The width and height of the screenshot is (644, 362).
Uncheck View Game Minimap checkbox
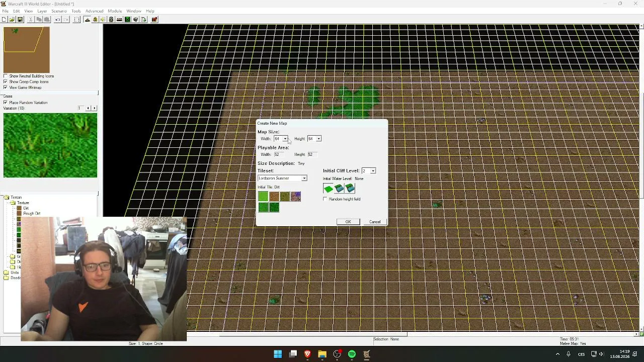[x=6, y=87]
